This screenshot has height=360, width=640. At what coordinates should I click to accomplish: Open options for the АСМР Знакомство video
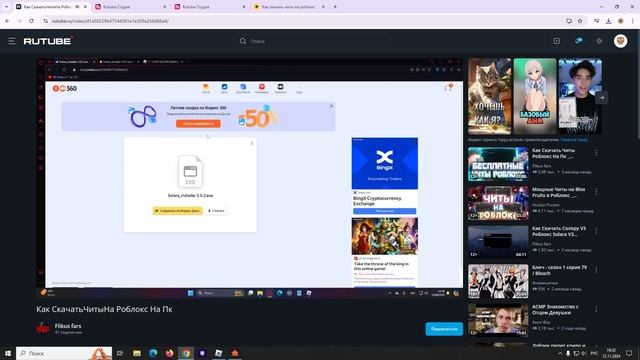point(596,309)
